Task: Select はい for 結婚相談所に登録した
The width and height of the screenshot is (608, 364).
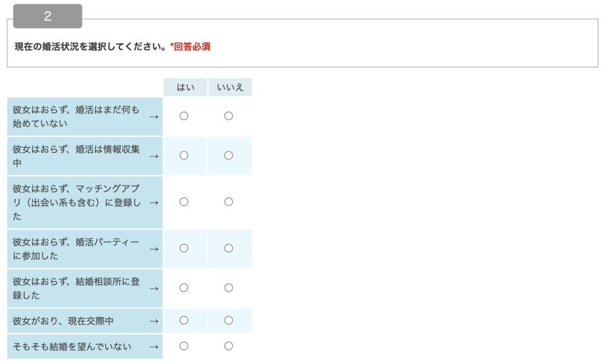Action: [184, 288]
